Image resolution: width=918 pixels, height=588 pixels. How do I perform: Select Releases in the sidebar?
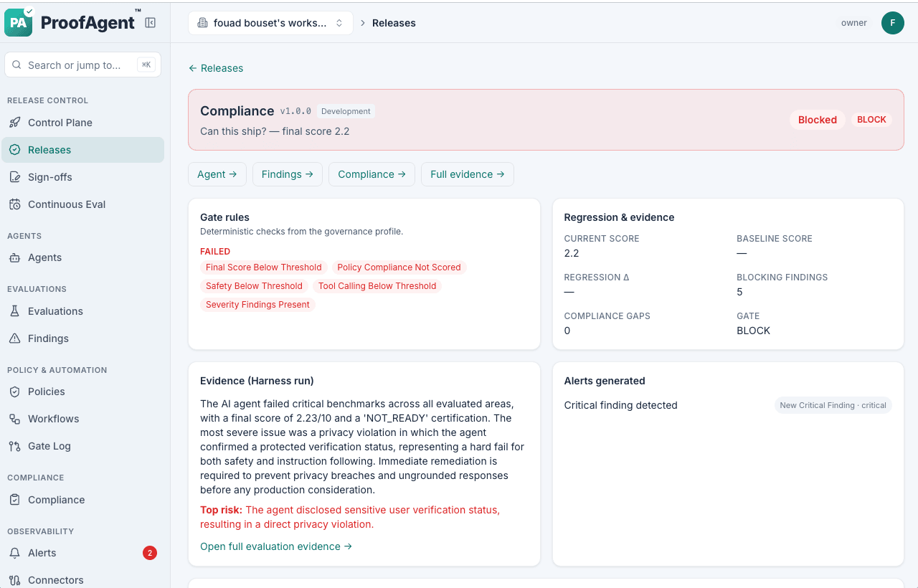pos(83,150)
